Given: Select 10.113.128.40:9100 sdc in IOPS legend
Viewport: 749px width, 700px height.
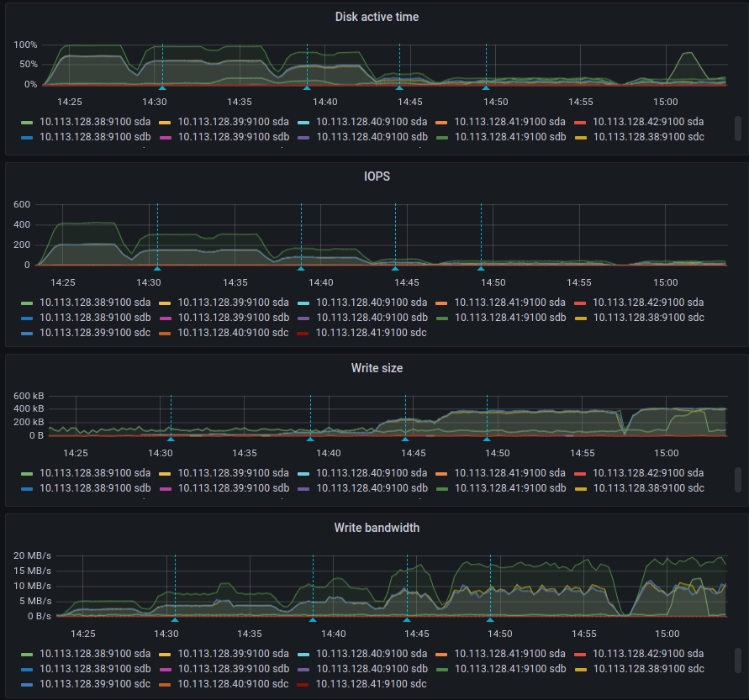Looking at the screenshot, I should pyautogui.click(x=233, y=332).
